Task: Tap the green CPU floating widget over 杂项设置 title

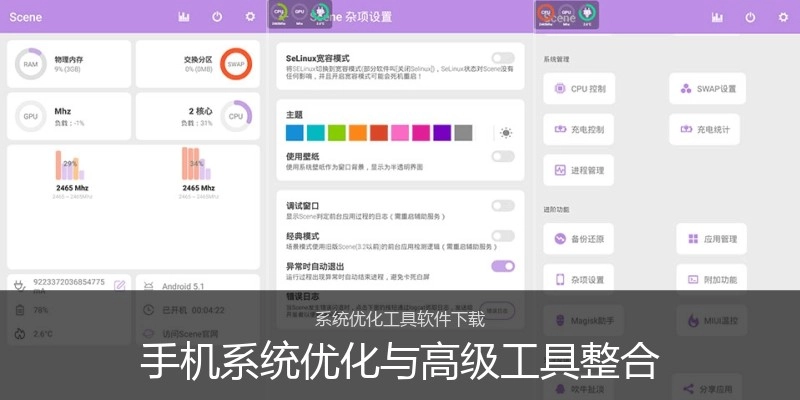Action: click(279, 12)
